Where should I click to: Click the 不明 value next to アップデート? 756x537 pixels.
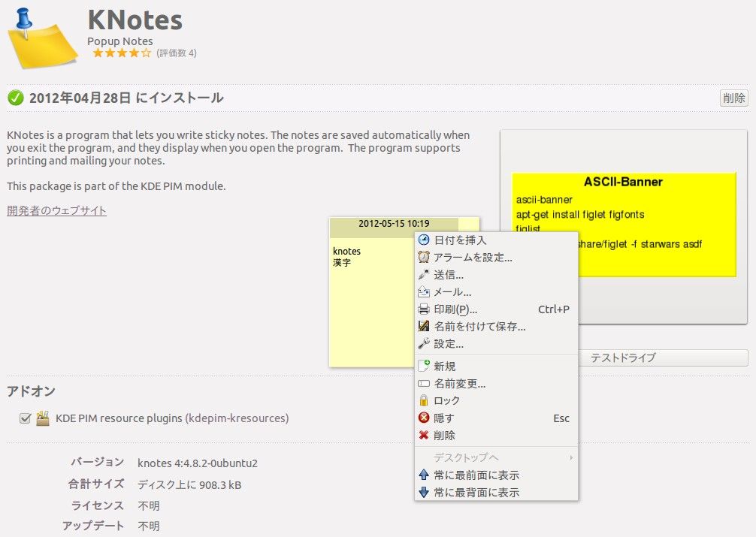click(149, 526)
